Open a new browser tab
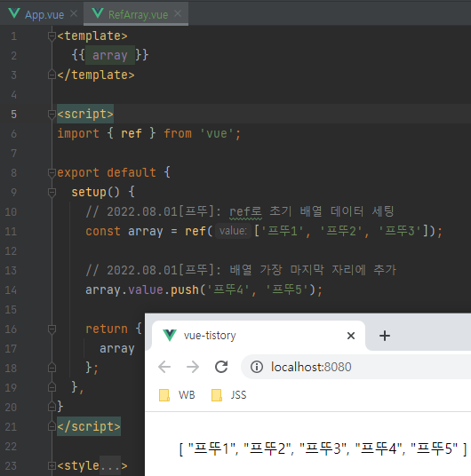This screenshot has width=471, height=476. coord(385,336)
